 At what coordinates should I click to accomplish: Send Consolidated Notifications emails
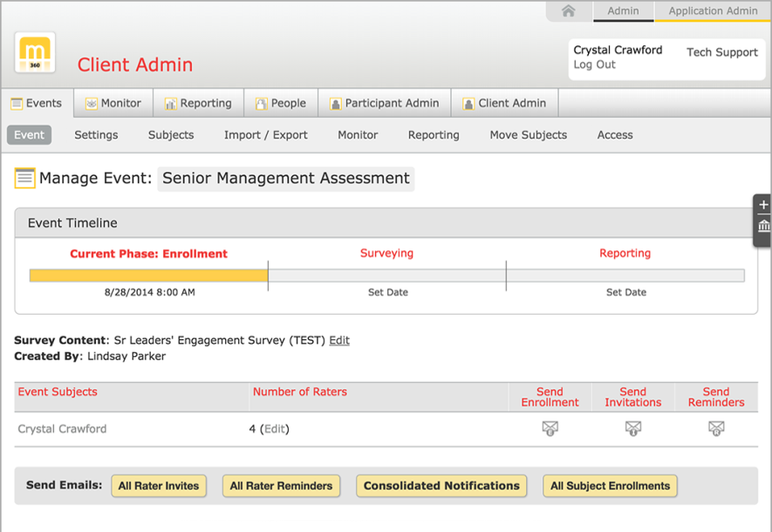[x=441, y=486]
